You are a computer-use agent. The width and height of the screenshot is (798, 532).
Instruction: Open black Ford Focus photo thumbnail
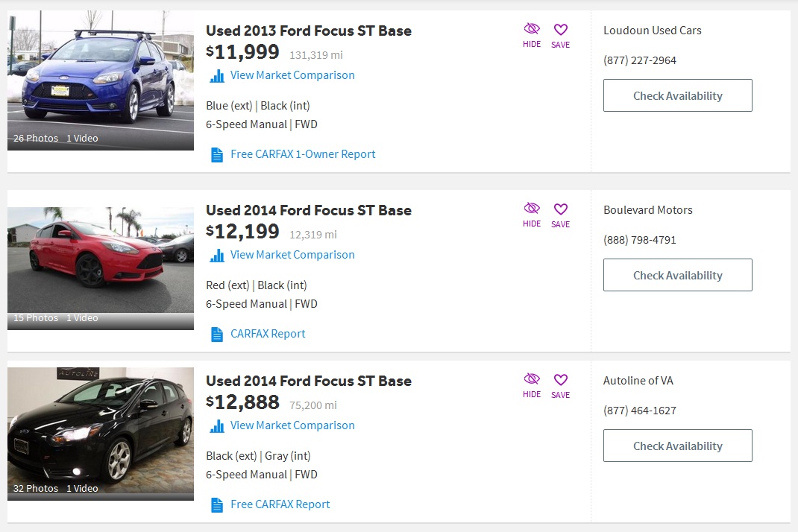pyautogui.click(x=100, y=434)
